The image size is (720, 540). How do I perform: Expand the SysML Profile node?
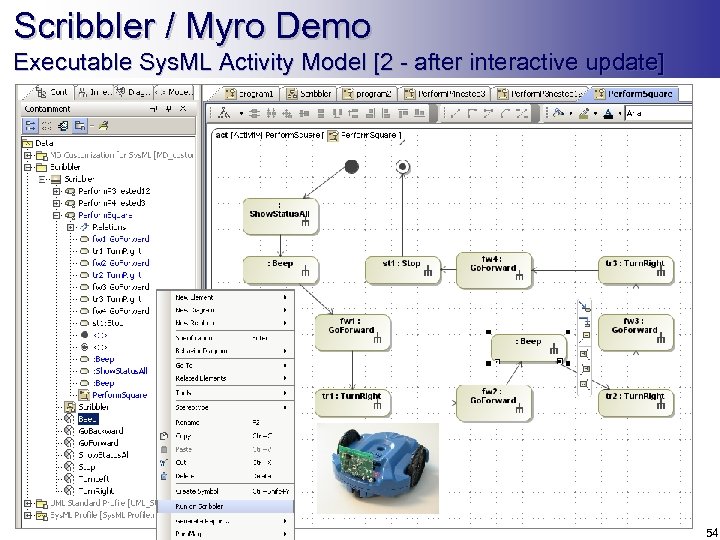coord(28,515)
